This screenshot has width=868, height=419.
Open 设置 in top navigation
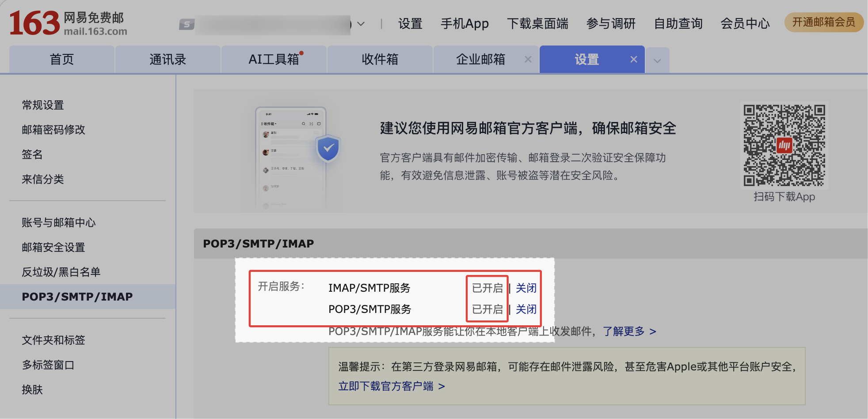[x=410, y=24]
